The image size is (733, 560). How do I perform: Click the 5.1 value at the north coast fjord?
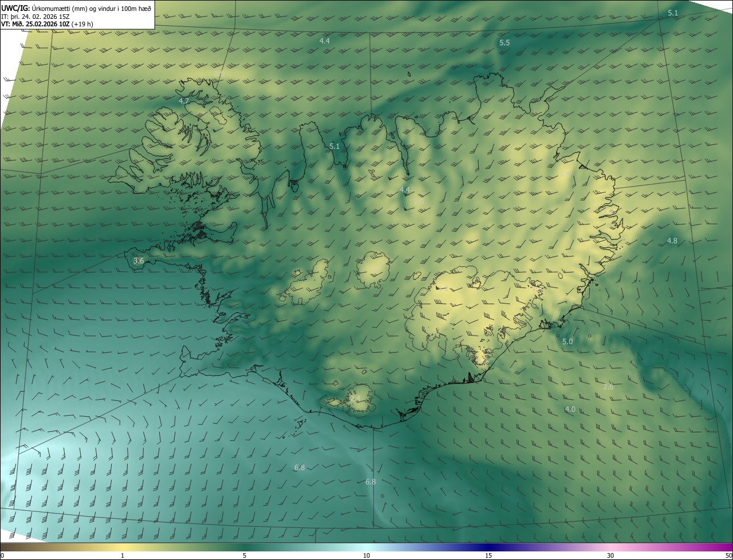coord(334,147)
